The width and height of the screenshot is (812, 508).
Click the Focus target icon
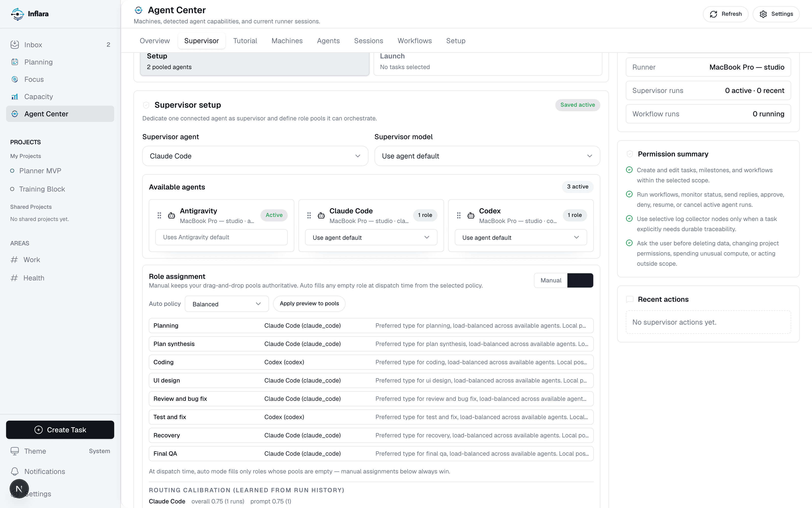15,79
